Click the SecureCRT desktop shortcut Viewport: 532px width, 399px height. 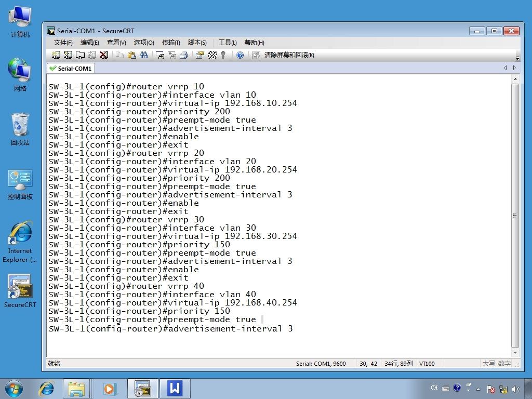[x=20, y=291]
